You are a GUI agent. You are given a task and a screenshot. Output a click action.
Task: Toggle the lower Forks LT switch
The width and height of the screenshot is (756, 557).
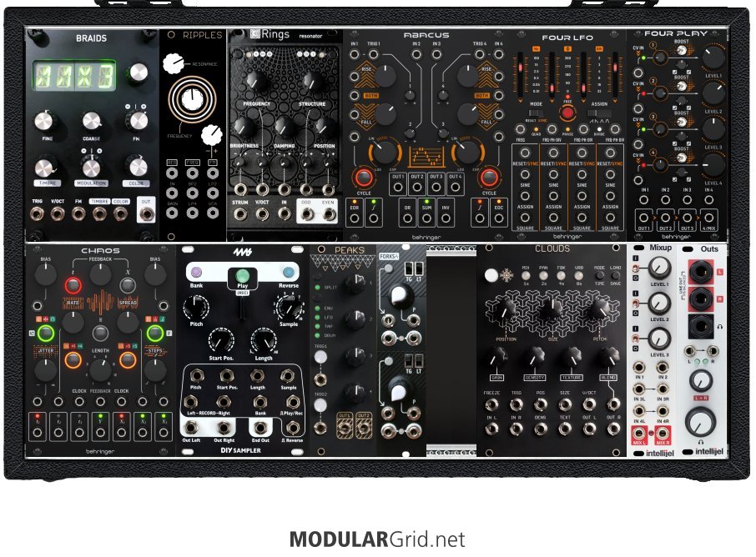[x=419, y=361]
